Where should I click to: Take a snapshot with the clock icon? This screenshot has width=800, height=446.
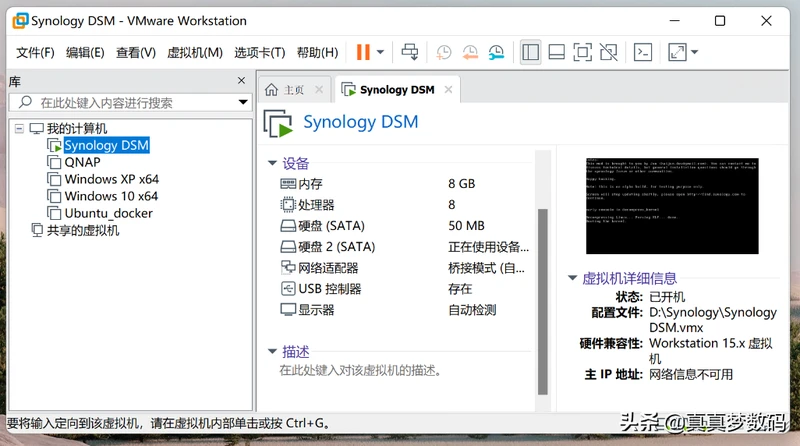pyautogui.click(x=444, y=52)
